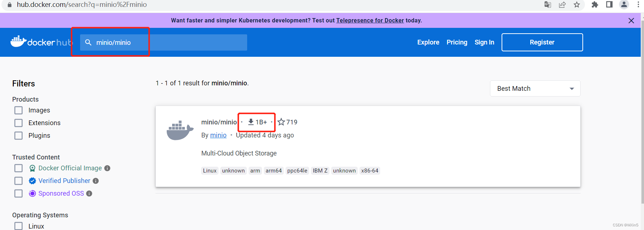Click the share page icon in address bar
The image size is (644, 230).
coord(562,5)
